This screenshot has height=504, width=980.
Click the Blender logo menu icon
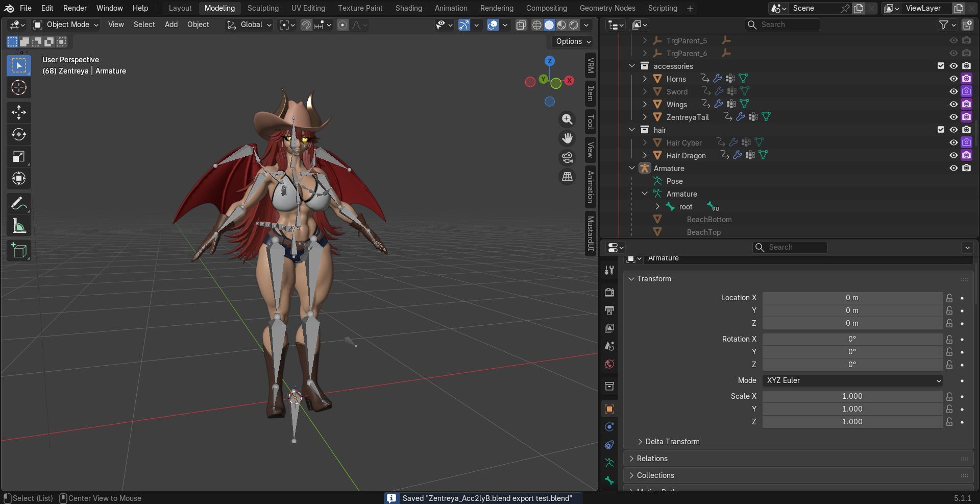[x=9, y=8]
